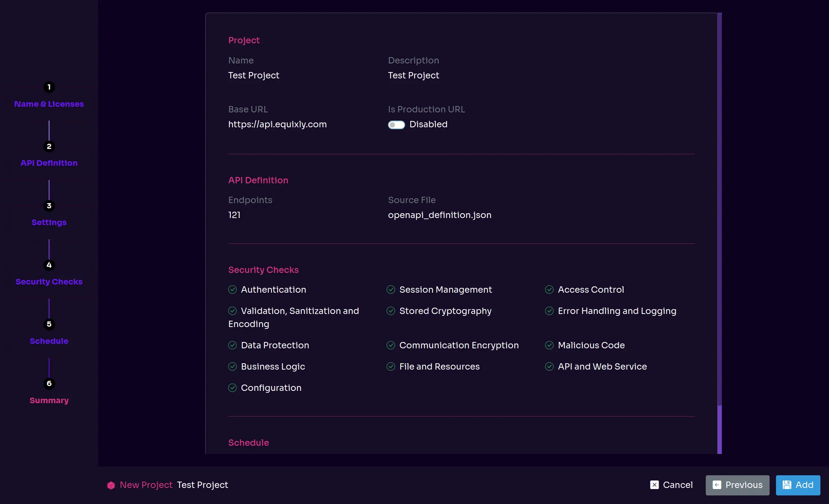Click the pink New Project cube icon
Viewport: 829px width, 504px height.
[x=111, y=485]
